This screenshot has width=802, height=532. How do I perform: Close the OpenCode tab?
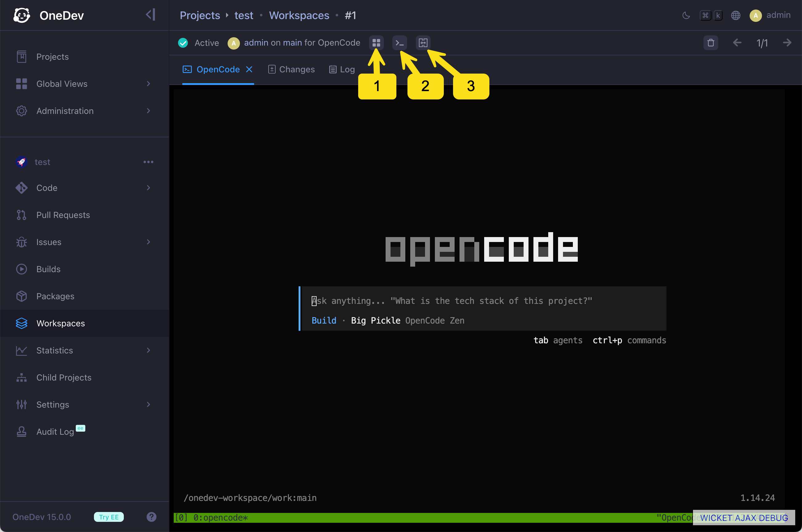click(249, 70)
